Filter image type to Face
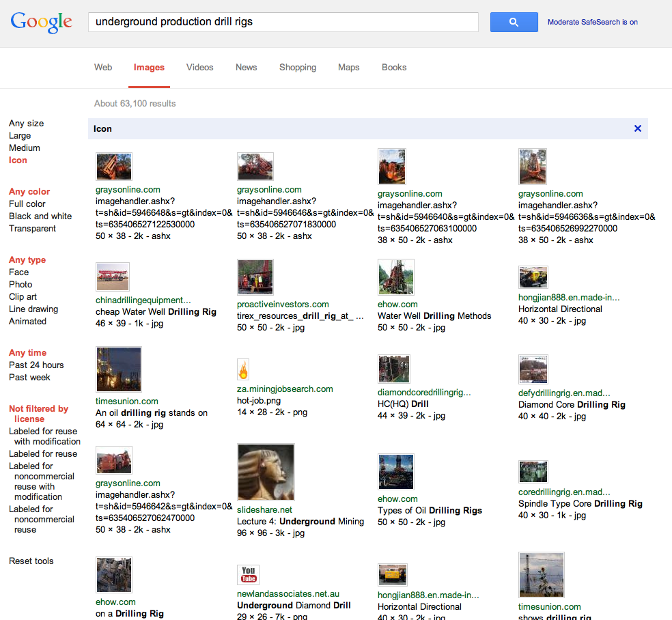Screen dimensions: 672x620 point(19,272)
